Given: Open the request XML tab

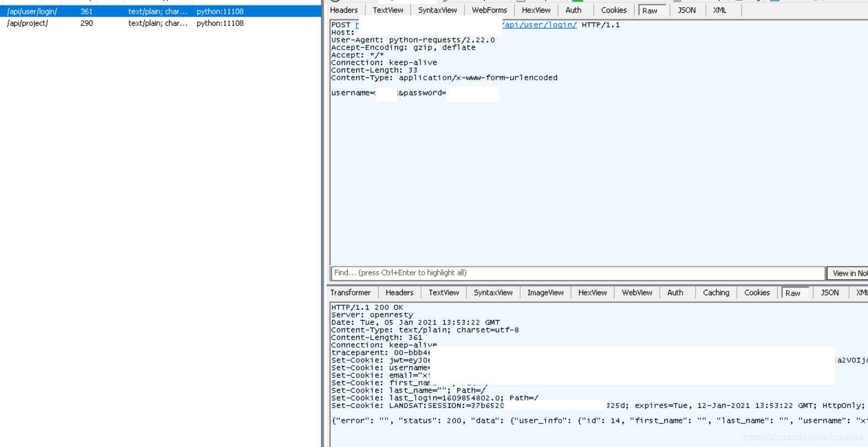Looking at the screenshot, I should tap(719, 10).
